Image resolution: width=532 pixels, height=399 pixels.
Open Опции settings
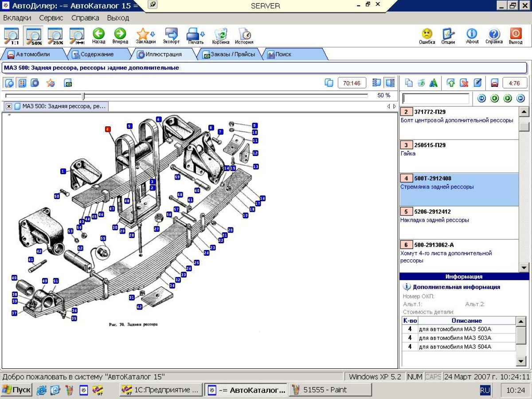448,36
